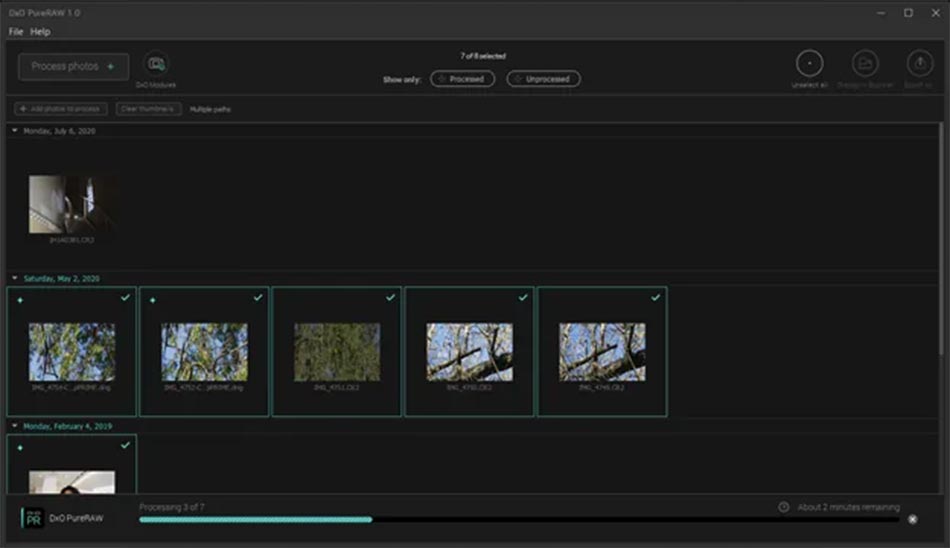Open the Help menu
The image size is (950, 548).
(40, 32)
